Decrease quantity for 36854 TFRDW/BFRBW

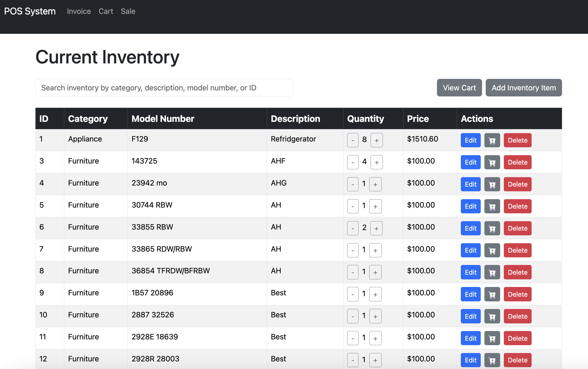(353, 272)
